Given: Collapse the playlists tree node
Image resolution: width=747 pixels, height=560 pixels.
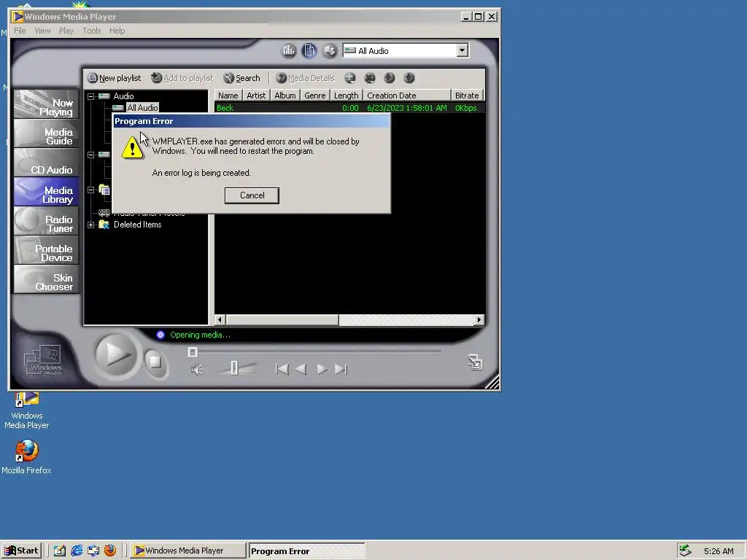Looking at the screenshot, I should pyautogui.click(x=90, y=190).
